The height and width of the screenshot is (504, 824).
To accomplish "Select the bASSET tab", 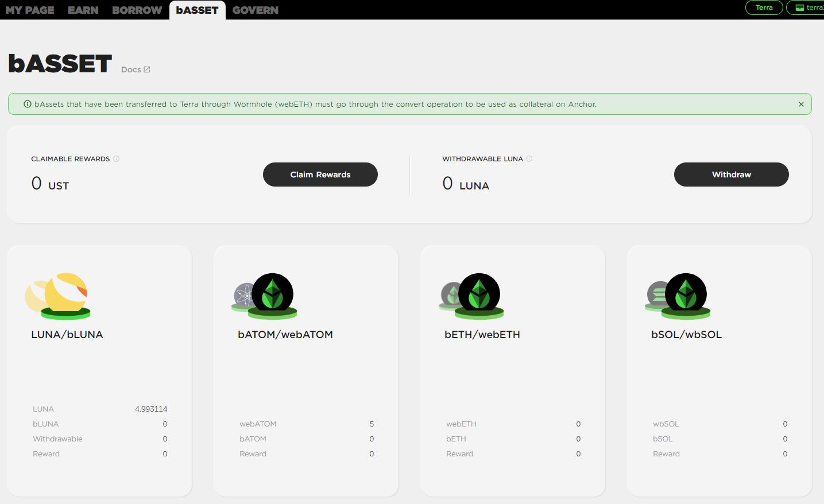I will [x=197, y=10].
